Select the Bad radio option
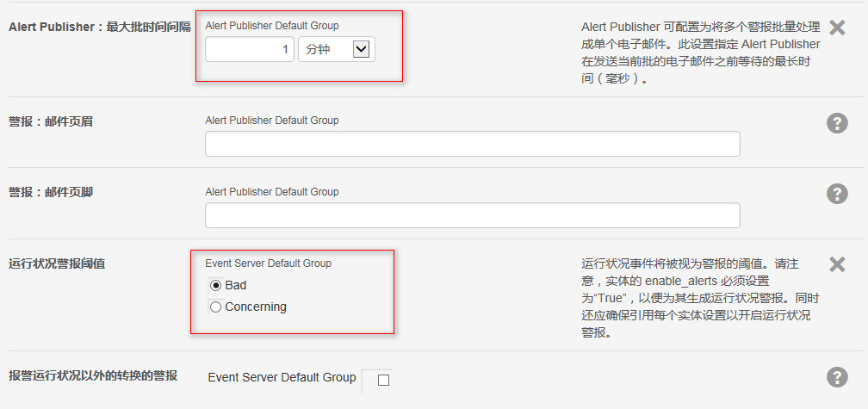This screenshot has height=409, width=868. pyautogui.click(x=216, y=286)
